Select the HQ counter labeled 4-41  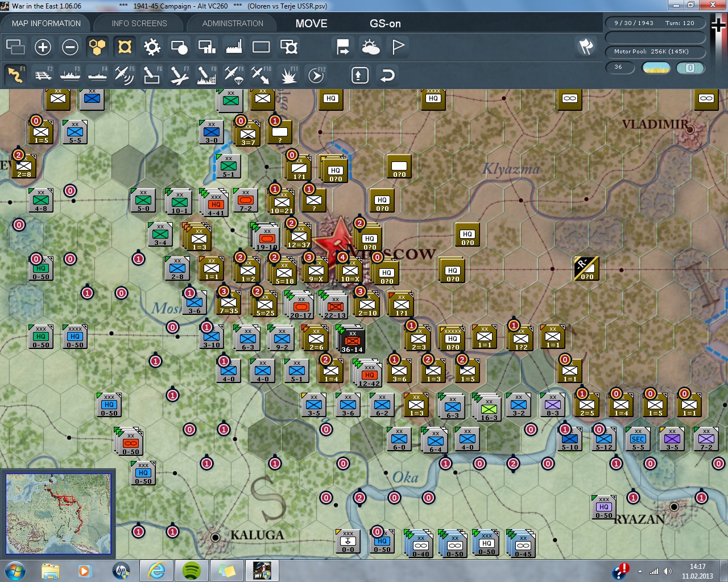[216, 203]
